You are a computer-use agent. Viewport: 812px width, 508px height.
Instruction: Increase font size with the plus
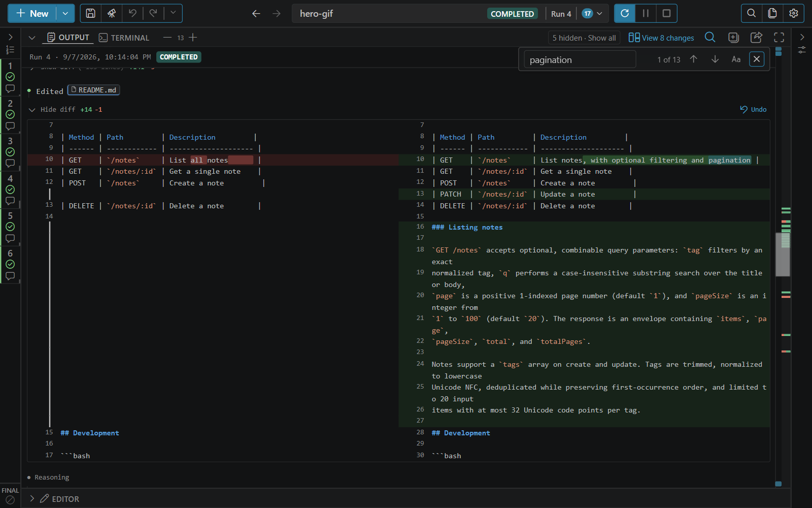(x=193, y=38)
